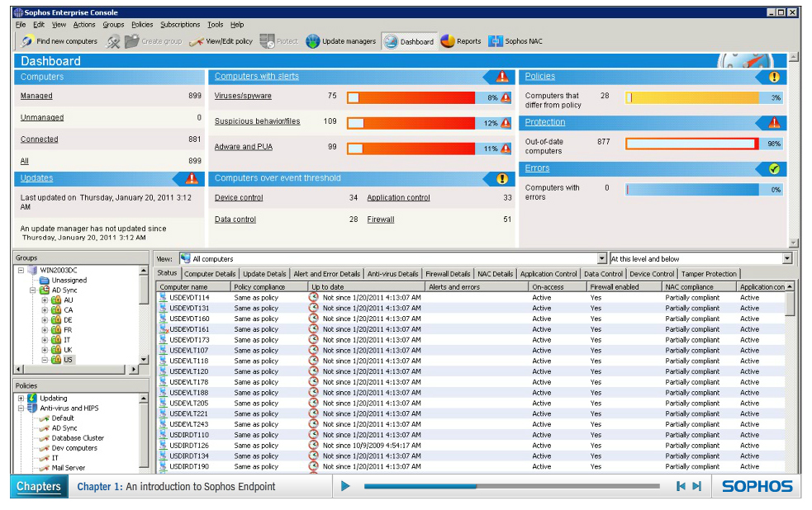Expand the Updating policy node
812x510 pixels.
(21, 399)
